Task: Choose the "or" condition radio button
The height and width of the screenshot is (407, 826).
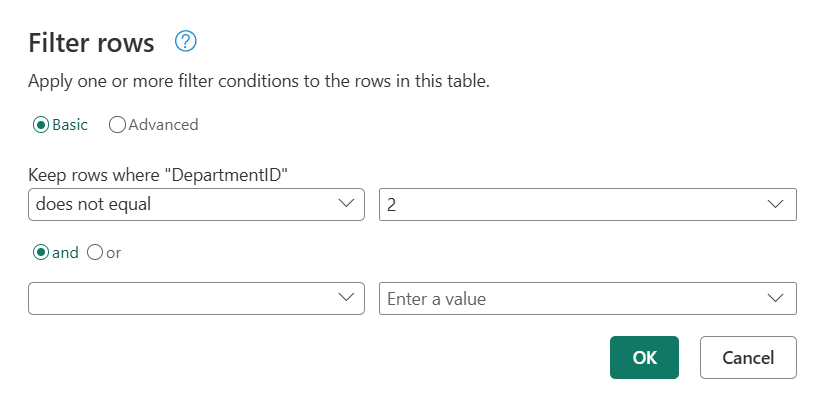Action: (95, 253)
